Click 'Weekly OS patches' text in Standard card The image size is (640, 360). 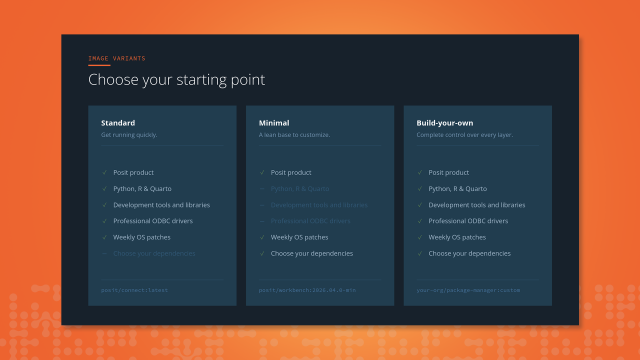[x=142, y=237]
